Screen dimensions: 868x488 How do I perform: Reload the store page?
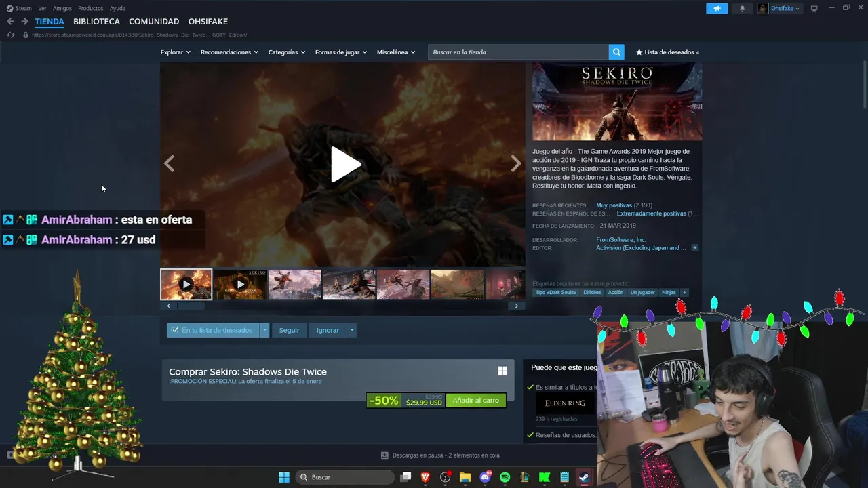click(10, 35)
